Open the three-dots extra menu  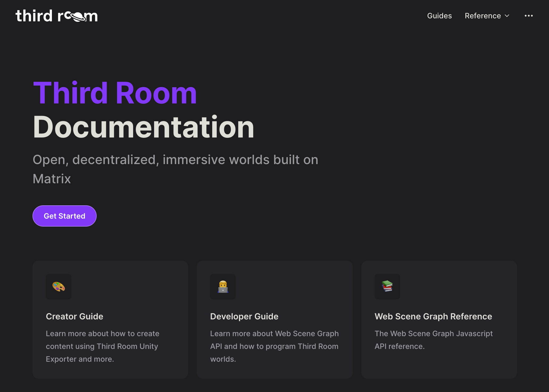click(528, 16)
